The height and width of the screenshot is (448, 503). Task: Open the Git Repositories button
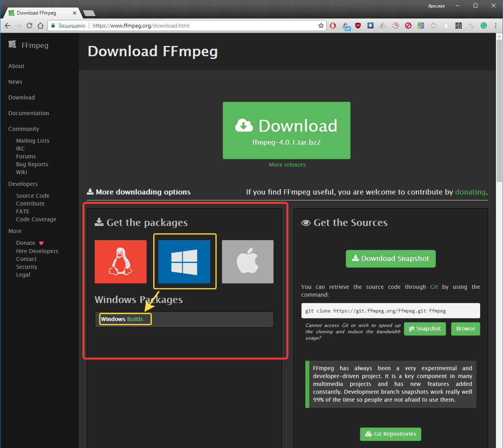391,434
